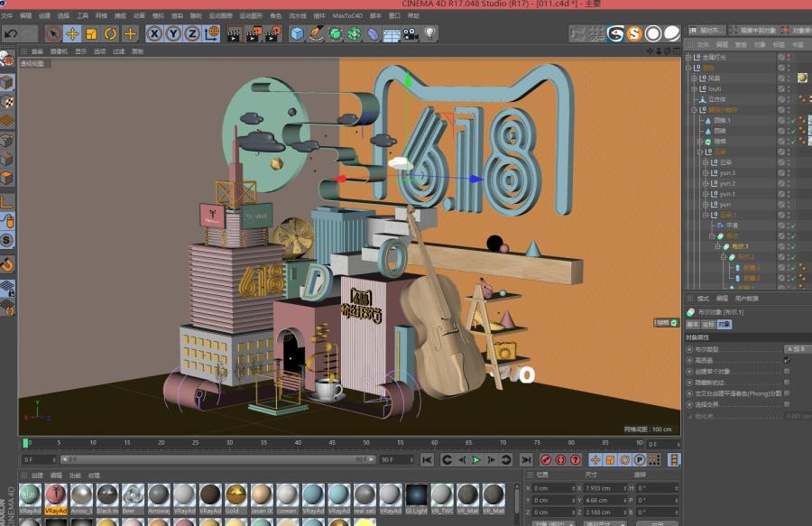Click the start frame field 0 F

tap(38, 460)
